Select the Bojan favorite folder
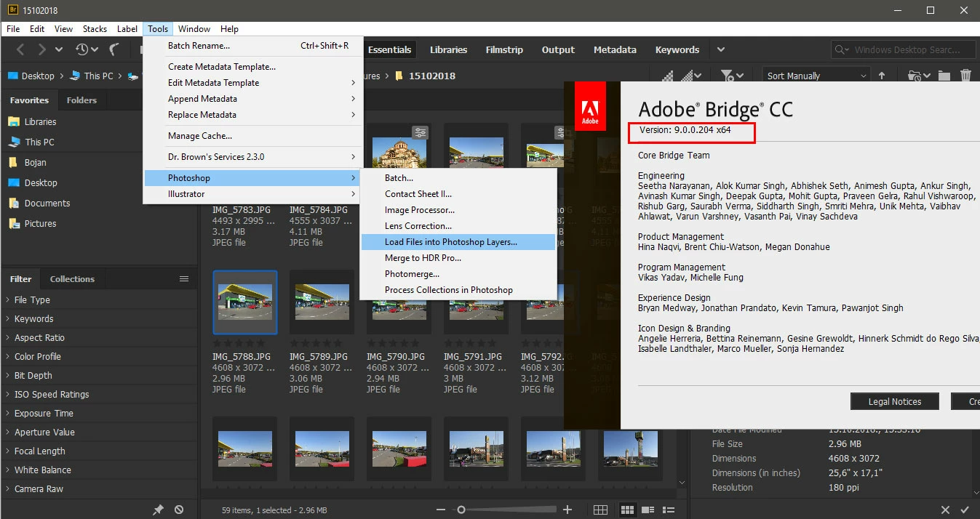This screenshot has height=519, width=980. [x=35, y=163]
